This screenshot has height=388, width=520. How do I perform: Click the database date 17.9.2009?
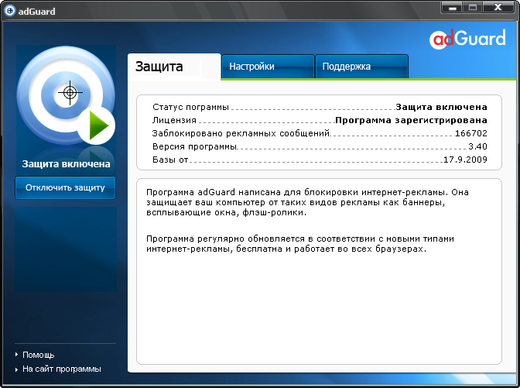[465, 160]
